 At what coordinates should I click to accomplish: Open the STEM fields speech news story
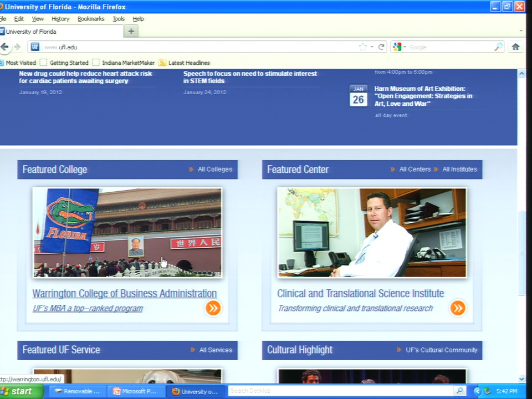tap(250, 77)
